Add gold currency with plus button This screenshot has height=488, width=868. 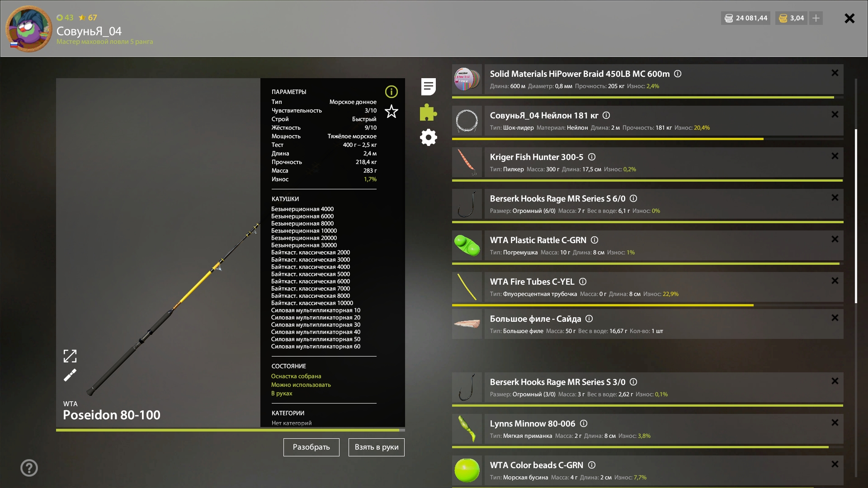click(x=816, y=18)
